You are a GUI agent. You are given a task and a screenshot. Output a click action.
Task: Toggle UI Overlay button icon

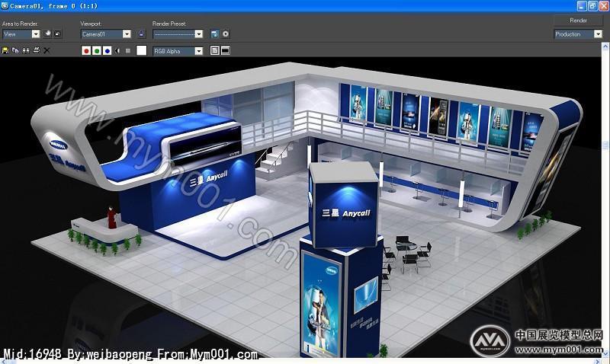click(215, 50)
